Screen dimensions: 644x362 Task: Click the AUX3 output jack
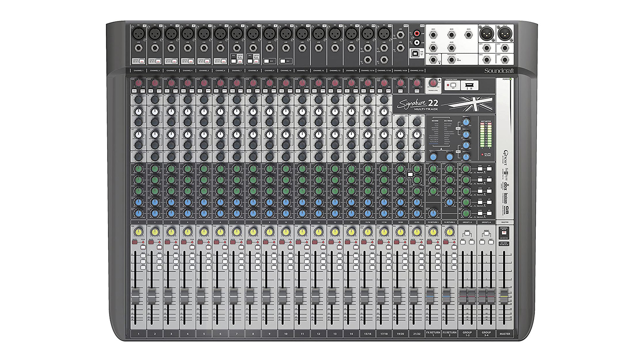click(469, 35)
